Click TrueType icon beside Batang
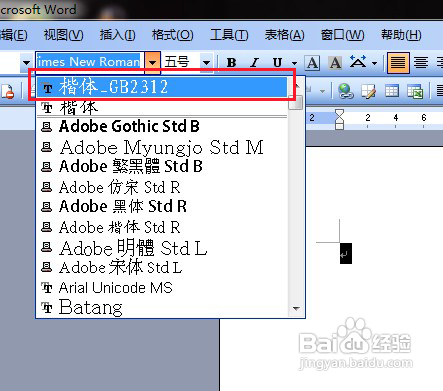The image size is (443, 391). point(47,307)
